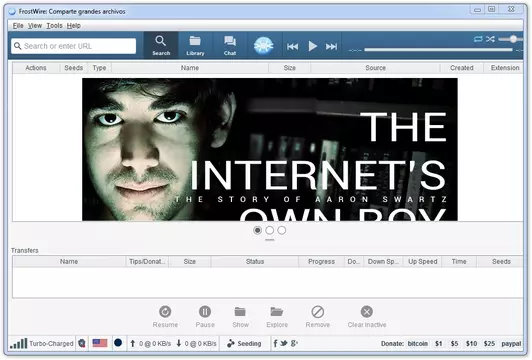Open the Tools menu
The image size is (532, 360).
click(54, 25)
